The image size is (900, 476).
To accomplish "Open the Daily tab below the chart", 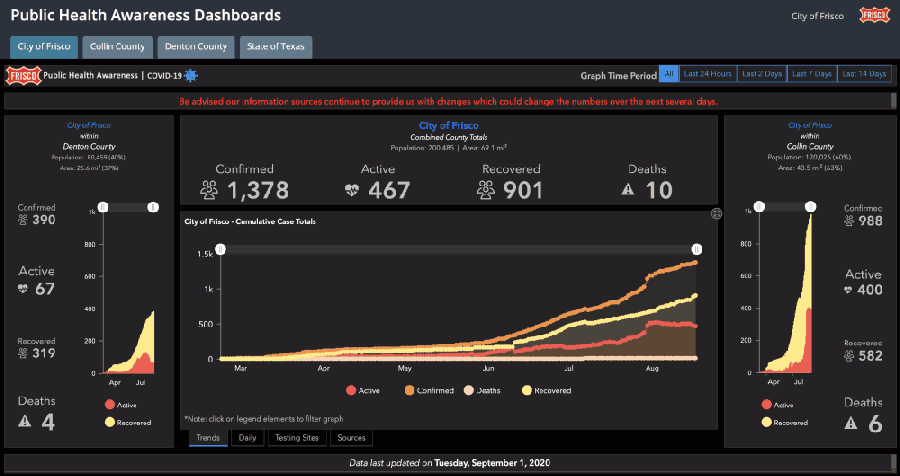I will (x=247, y=438).
